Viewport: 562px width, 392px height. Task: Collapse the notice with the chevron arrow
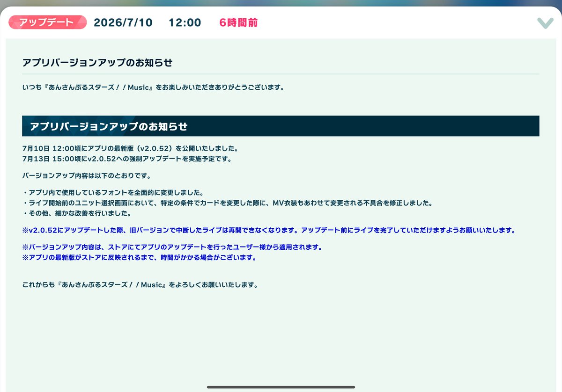point(545,23)
